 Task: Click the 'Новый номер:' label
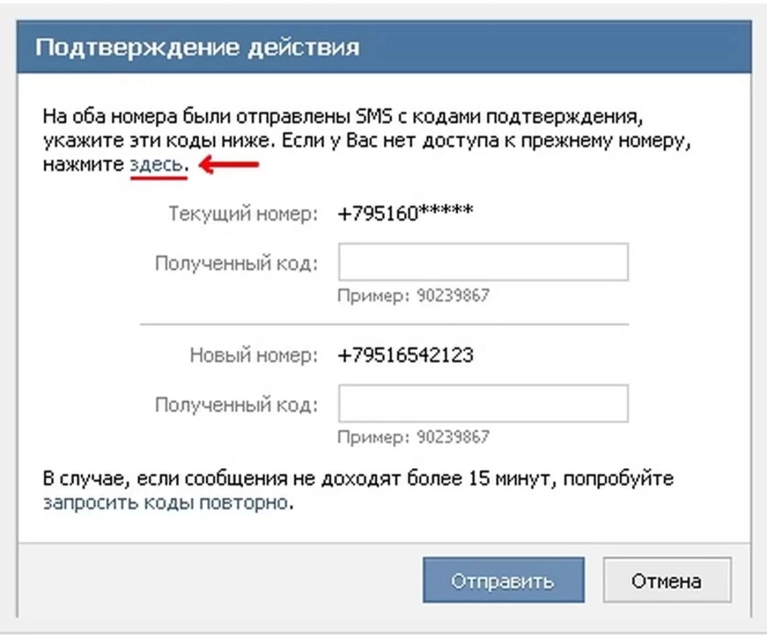click(254, 355)
